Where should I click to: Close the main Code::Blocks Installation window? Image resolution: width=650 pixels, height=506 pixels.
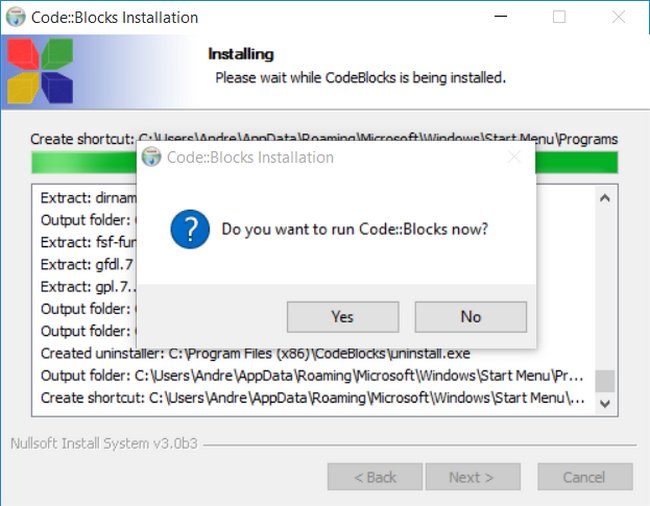(x=618, y=17)
